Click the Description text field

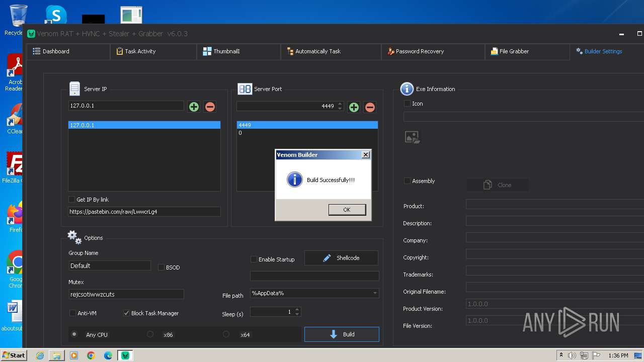554,221
